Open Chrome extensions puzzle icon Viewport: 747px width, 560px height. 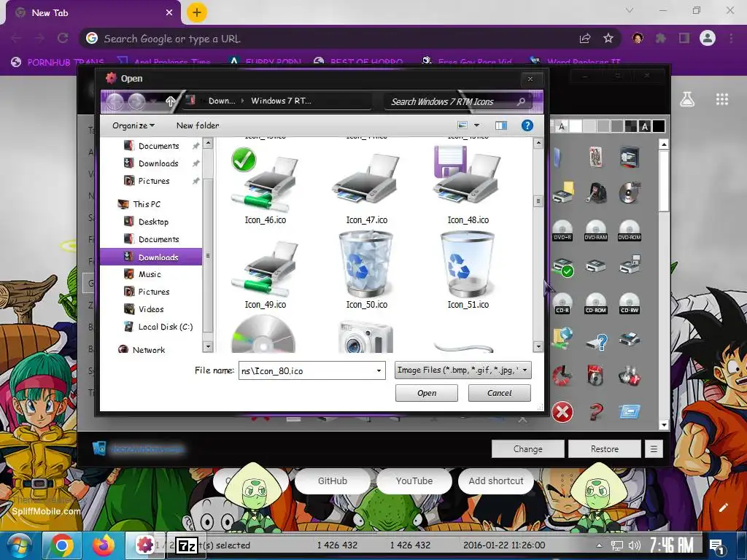[660, 38]
